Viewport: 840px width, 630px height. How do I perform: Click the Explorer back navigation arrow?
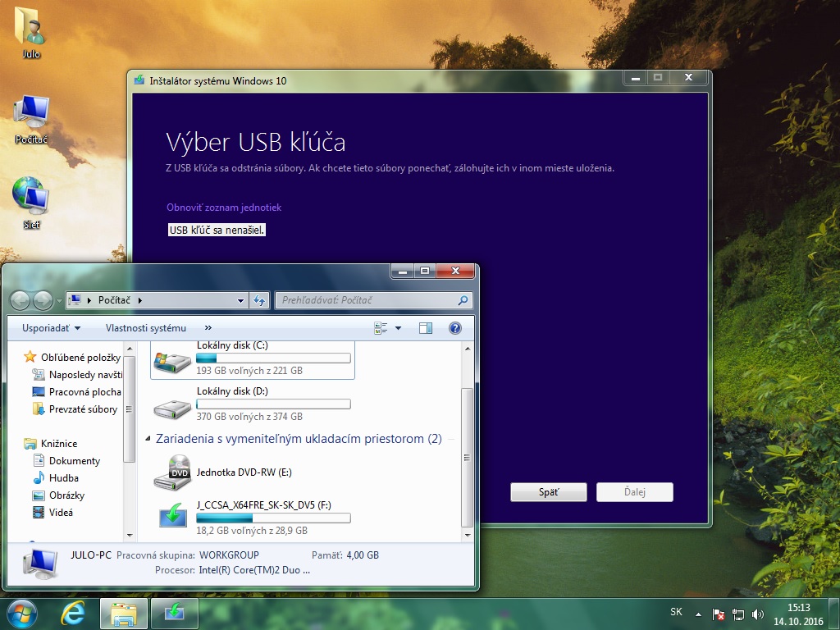20,300
